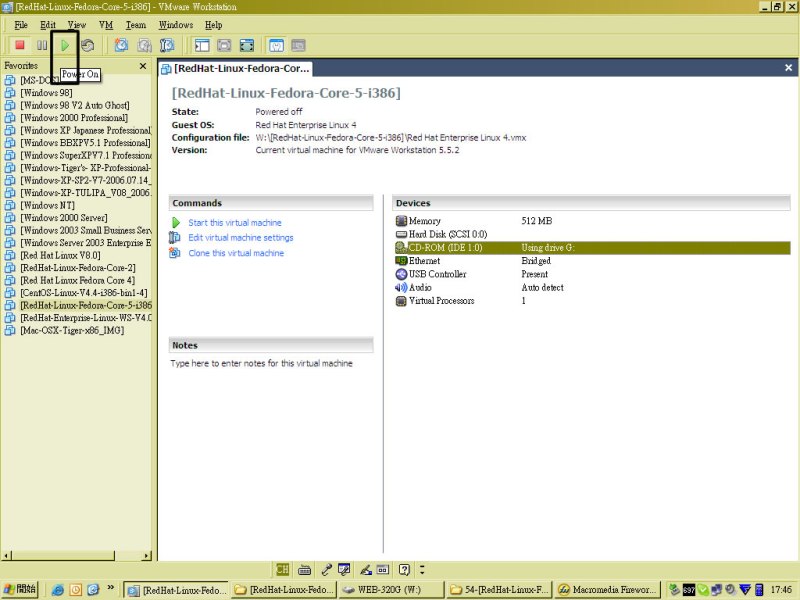The width and height of the screenshot is (800, 600).
Task: Click the Clone this virtual machine link
Action: (236, 253)
